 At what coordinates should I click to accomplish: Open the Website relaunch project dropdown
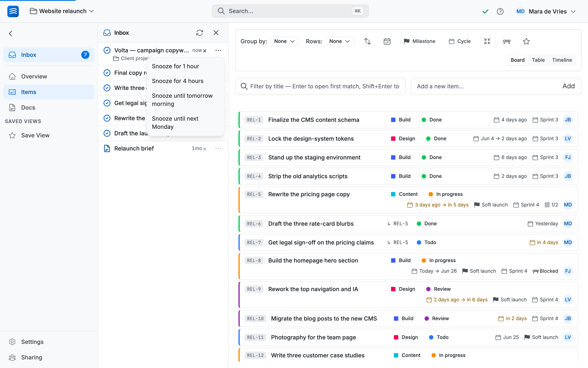[x=62, y=11]
